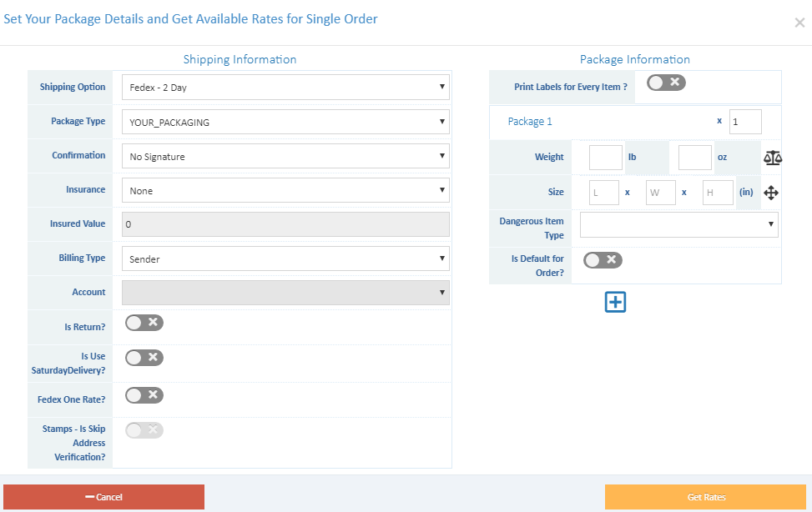Toggle the Is Return switch on
Screen dimensions: 812x512
(144, 323)
